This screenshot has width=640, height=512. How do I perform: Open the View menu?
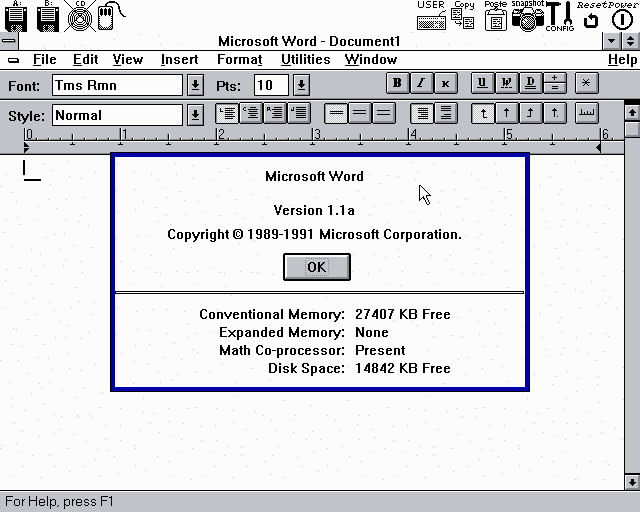point(128,60)
